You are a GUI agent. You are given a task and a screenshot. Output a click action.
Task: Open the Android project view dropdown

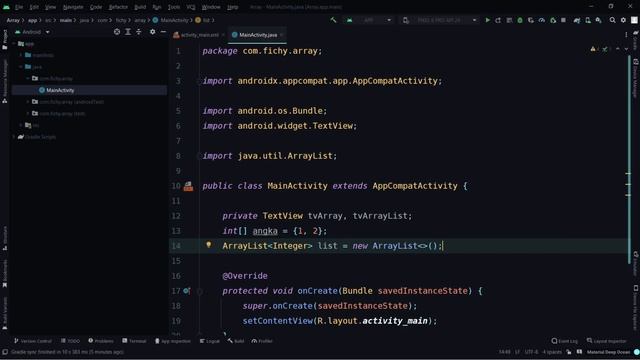coord(32,32)
